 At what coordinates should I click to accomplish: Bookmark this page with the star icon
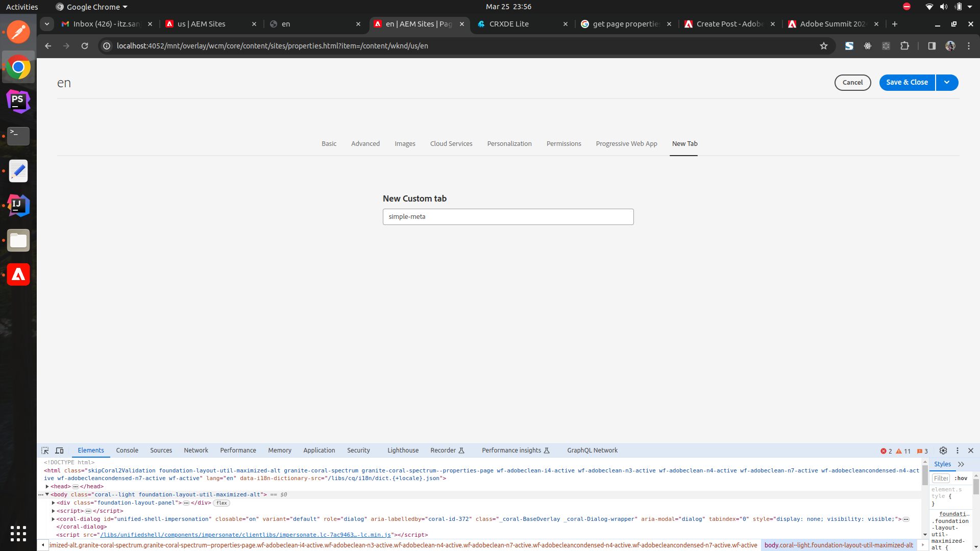click(824, 46)
